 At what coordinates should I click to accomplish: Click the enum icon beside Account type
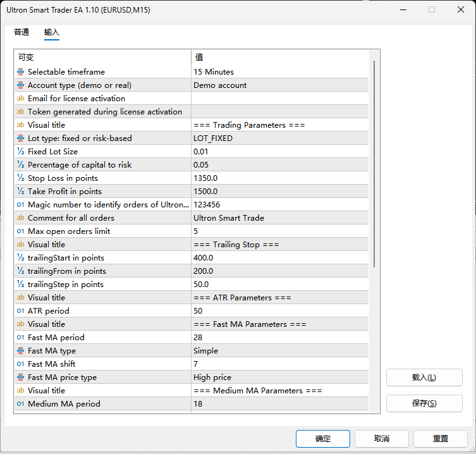[20, 85]
